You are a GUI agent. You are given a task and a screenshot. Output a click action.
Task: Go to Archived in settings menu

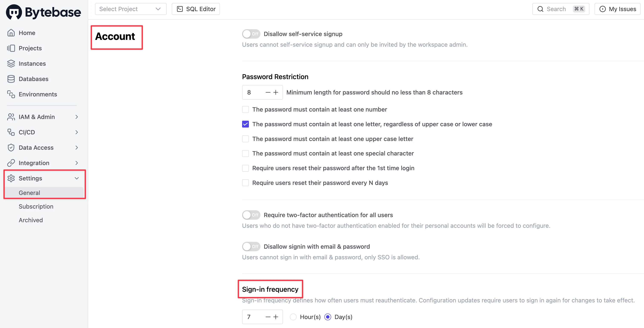(31, 220)
